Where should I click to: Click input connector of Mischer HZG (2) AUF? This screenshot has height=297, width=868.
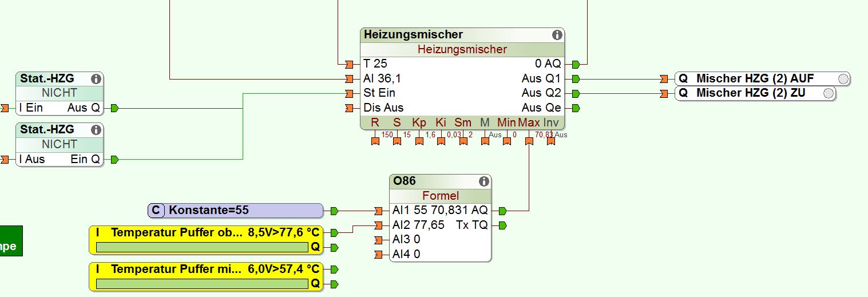pyautogui.click(x=664, y=78)
